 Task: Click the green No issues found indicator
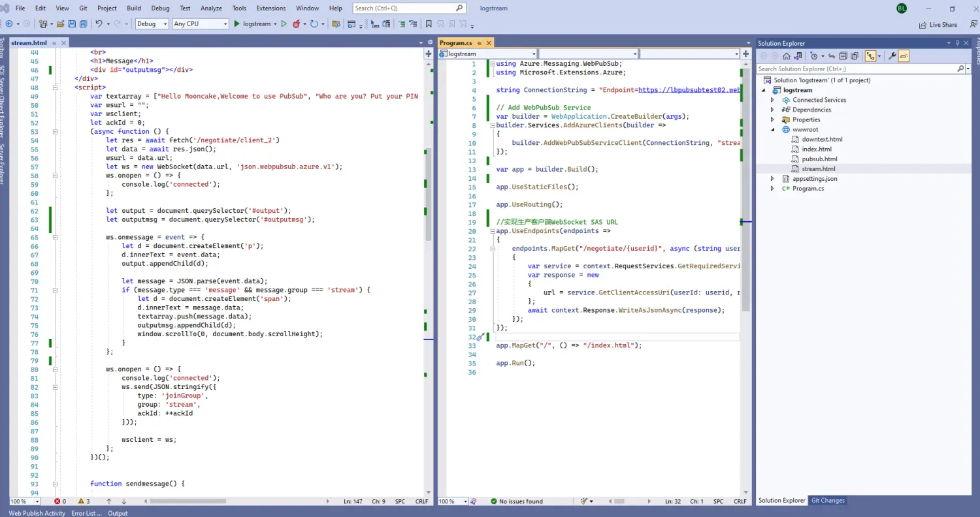tap(517, 501)
